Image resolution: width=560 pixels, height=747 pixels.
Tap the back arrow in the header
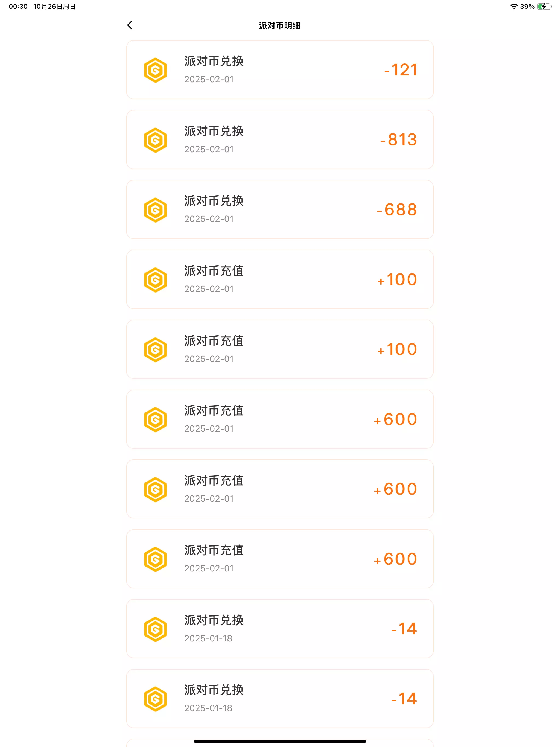pyautogui.click(x=130, y=25)
